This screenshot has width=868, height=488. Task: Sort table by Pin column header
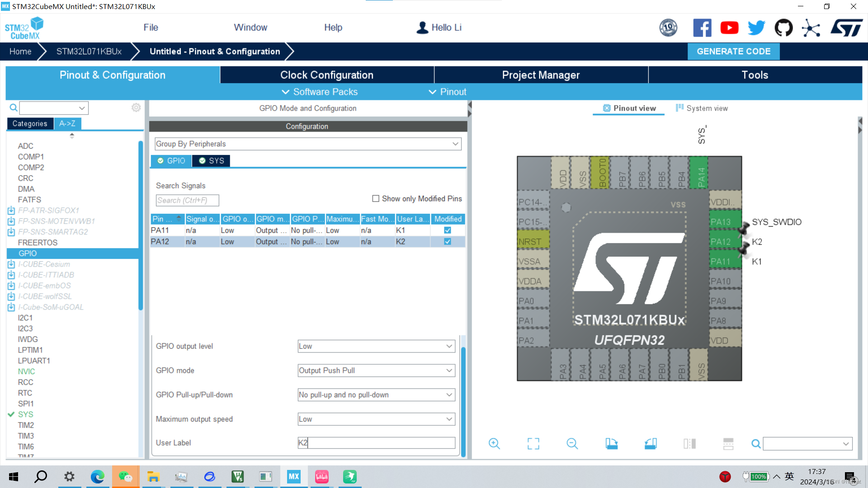(167, 219)
